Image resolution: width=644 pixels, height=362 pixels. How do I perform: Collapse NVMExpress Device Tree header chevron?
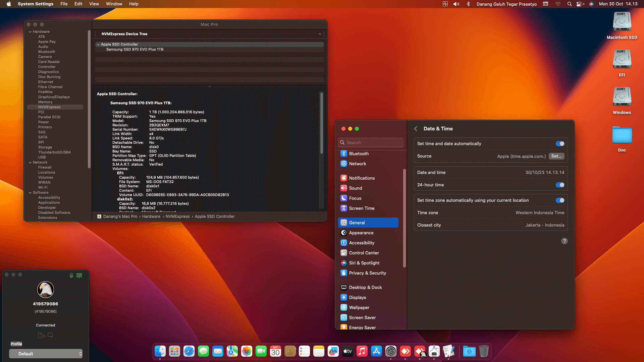(320, 34)
